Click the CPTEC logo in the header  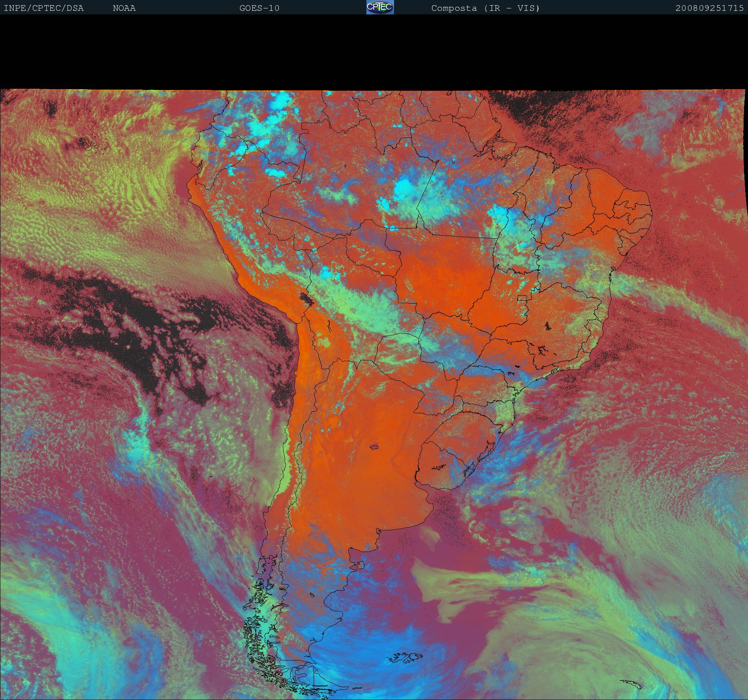coord(380,7)
